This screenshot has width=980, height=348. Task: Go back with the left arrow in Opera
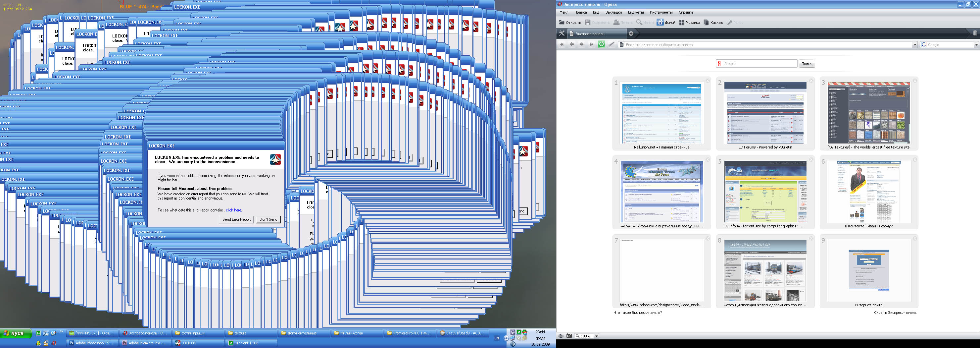[x=571, y=44]
